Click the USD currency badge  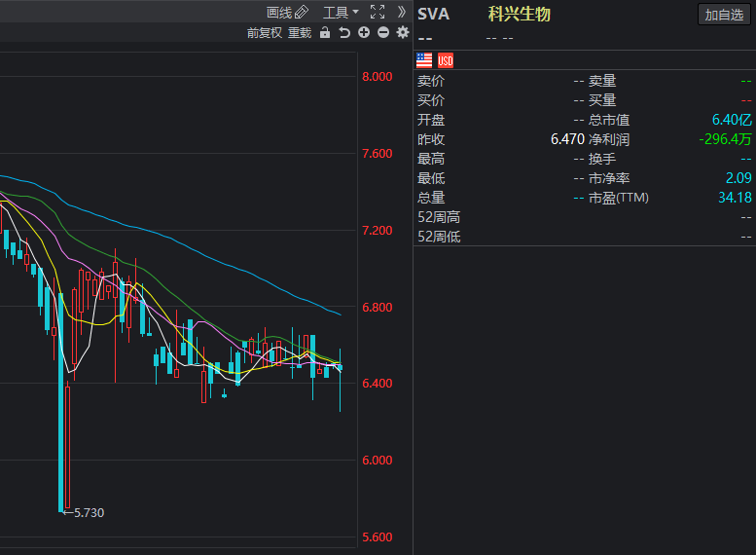(446, 60)
